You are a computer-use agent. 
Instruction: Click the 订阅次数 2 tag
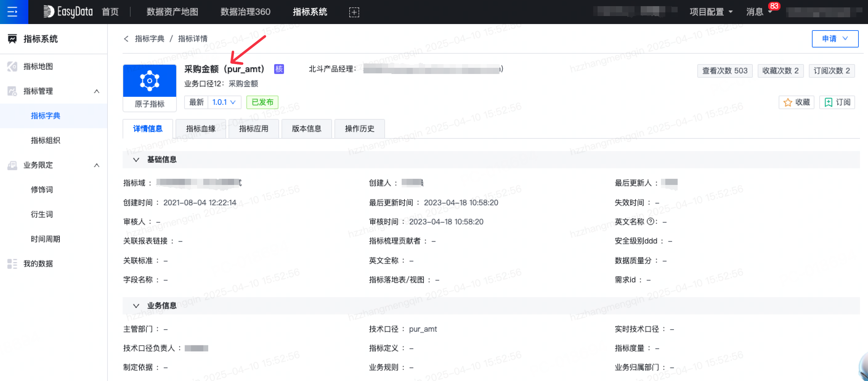point(832,71)
